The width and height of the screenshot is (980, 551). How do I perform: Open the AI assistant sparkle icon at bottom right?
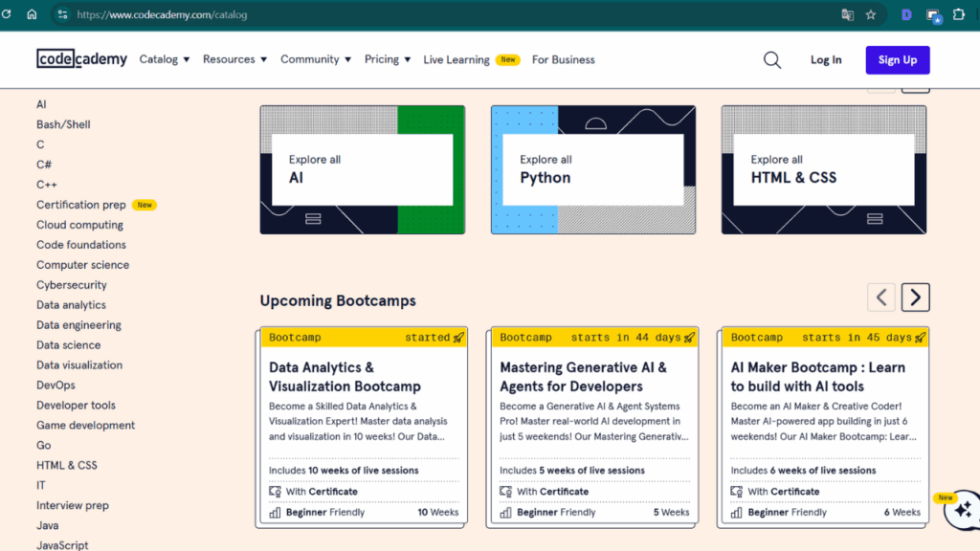pyautogui.click(x=962, y=512)
